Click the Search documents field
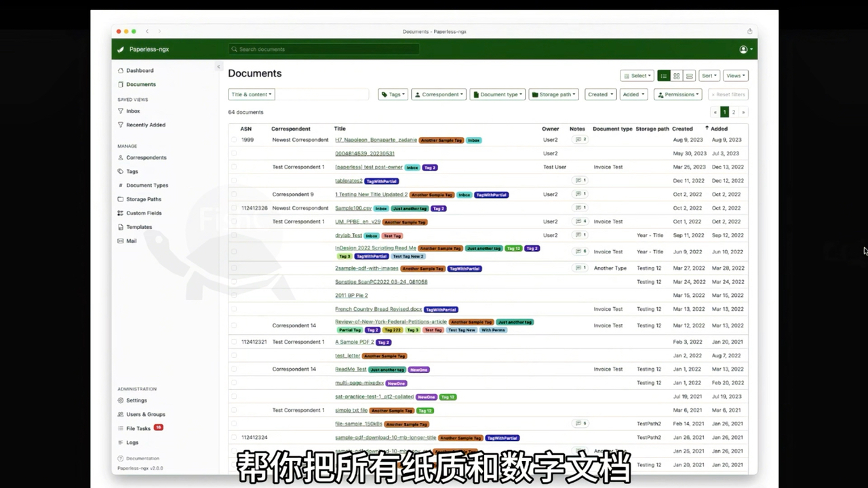Image resolution: width=868 pixels, height=488 pixels. tap(324, 49)
